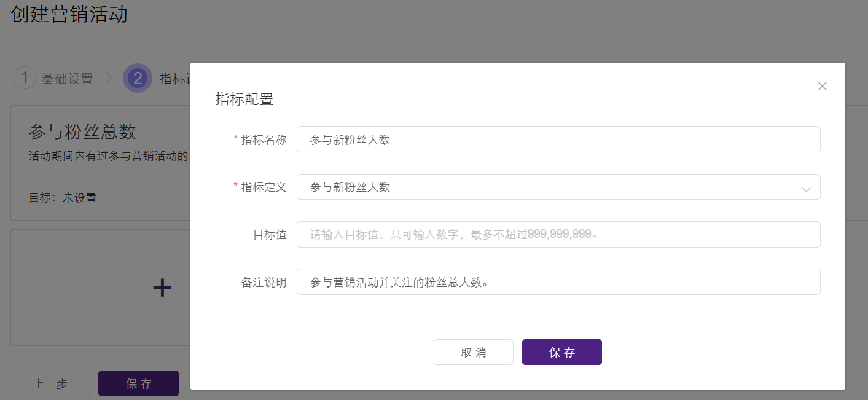Cancel the dialog via 取消 button
The width and height of the screenshot is (868, 400).
click(473, 351)
